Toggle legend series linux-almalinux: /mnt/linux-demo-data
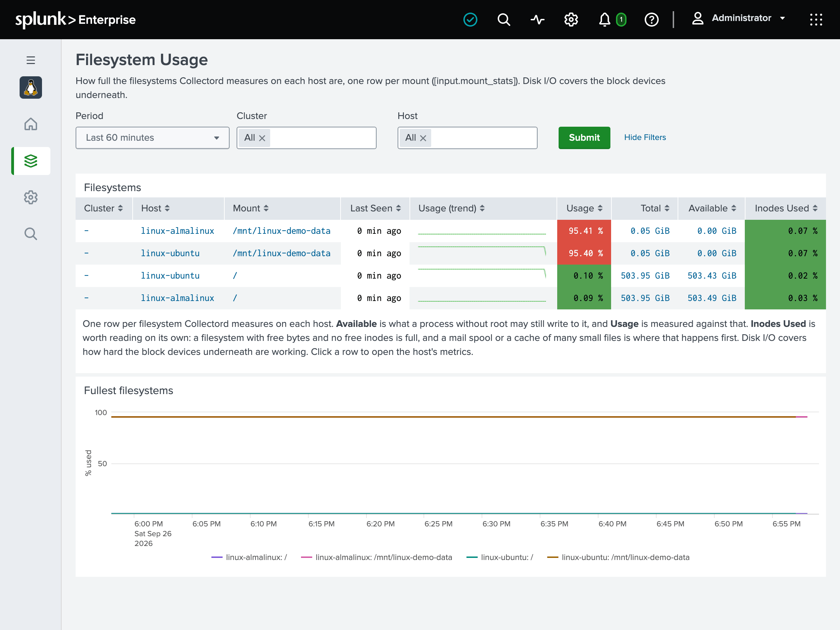Viewport: 840px width, 630px height. pos(376,557)
